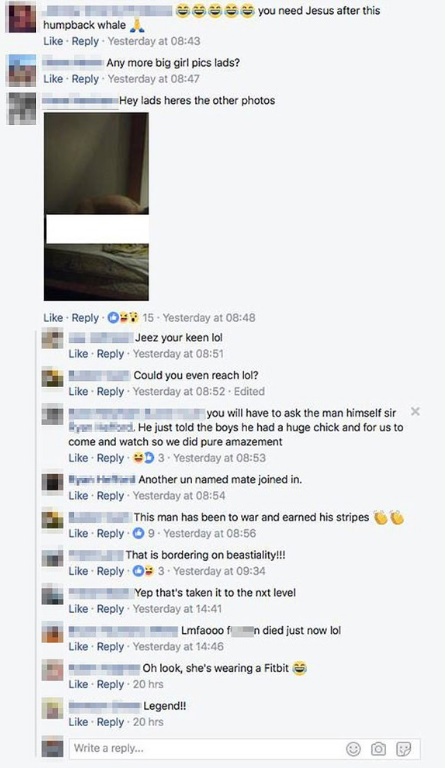Like the 'Jeez your keen lol' comment
The image size is (446, 772).
point(78,354)
